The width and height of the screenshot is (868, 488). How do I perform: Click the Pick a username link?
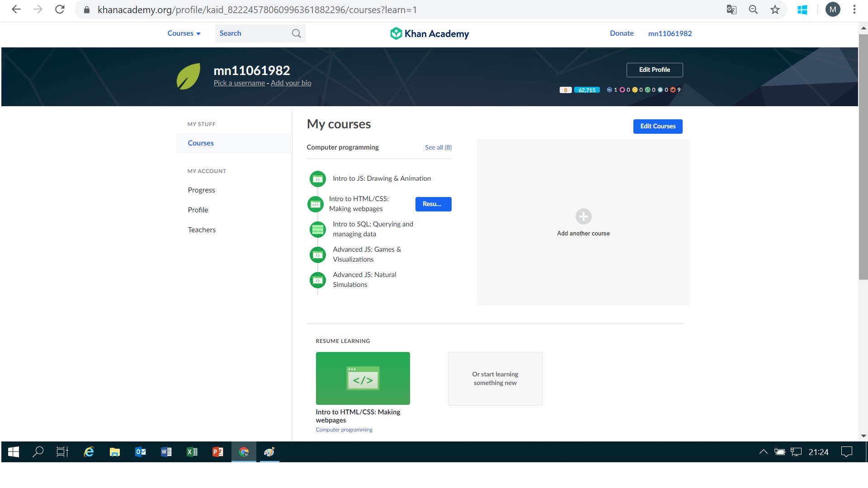(239, 83)
